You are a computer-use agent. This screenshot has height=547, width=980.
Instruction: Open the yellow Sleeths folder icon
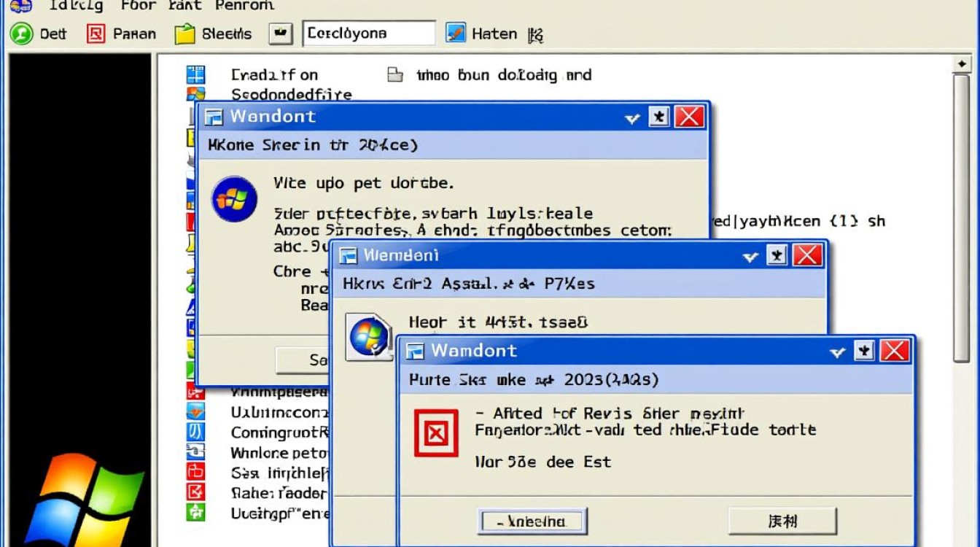185,34
